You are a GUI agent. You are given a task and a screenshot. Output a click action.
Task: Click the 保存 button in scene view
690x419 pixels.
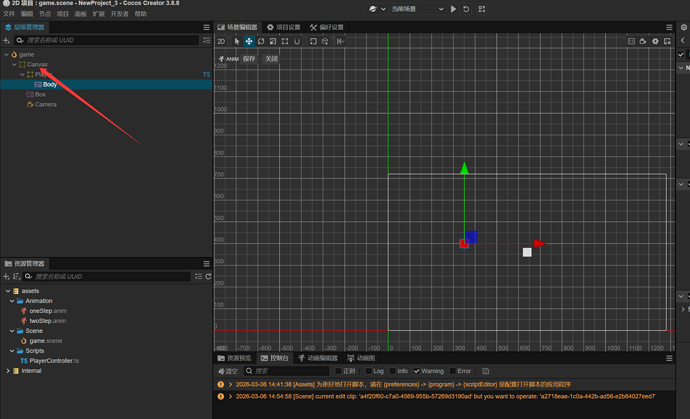249,59
